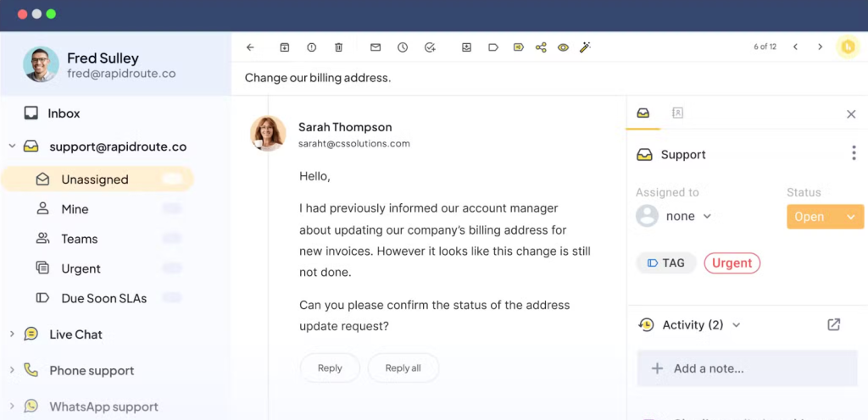Viewport: 868px width, 420px height.
Task: Mark conversation as spam
Action: pos(312,47)
